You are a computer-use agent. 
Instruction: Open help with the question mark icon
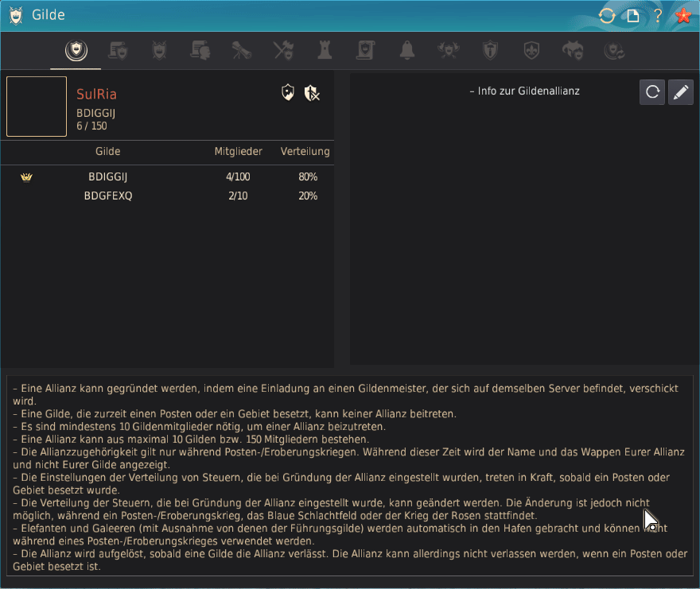[657, 15]
